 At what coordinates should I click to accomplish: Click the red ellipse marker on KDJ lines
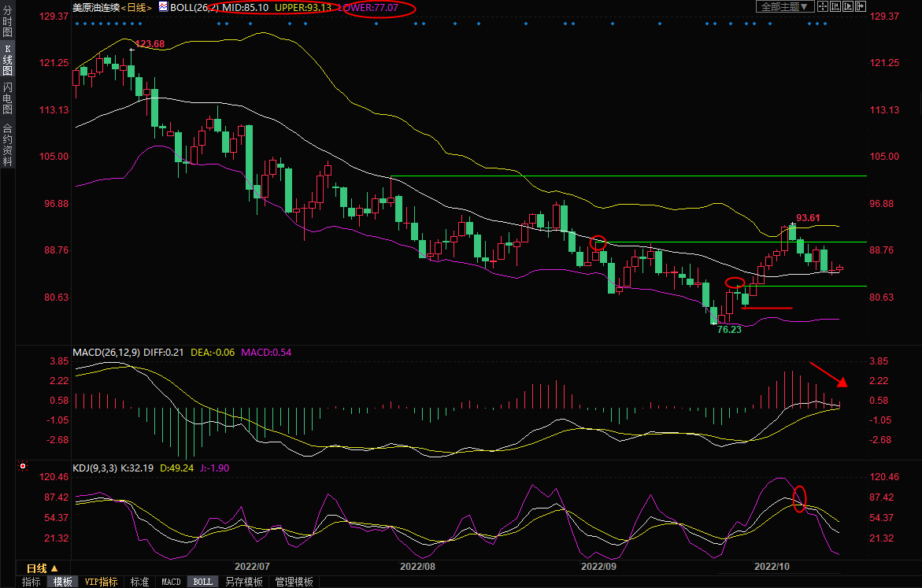[800, 499]
